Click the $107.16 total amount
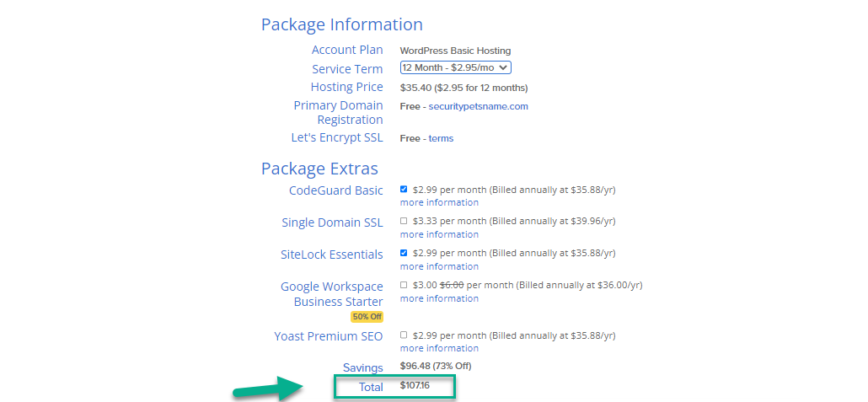This screenshot has width=868, height=402. 415,385
